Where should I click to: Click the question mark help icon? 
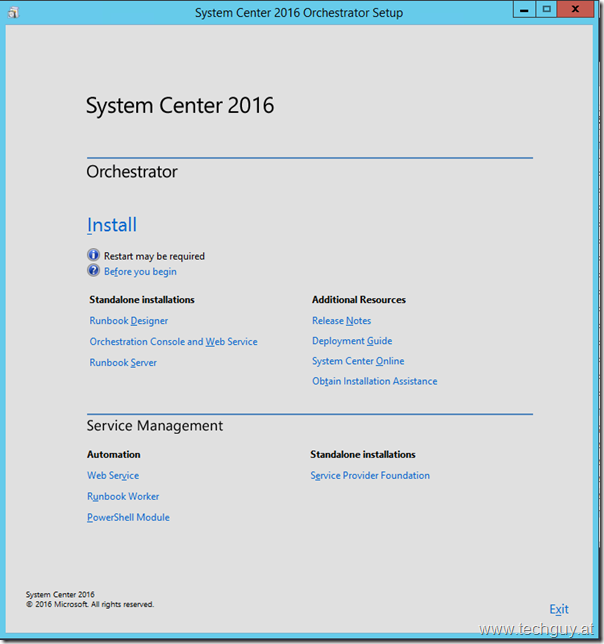93,271
